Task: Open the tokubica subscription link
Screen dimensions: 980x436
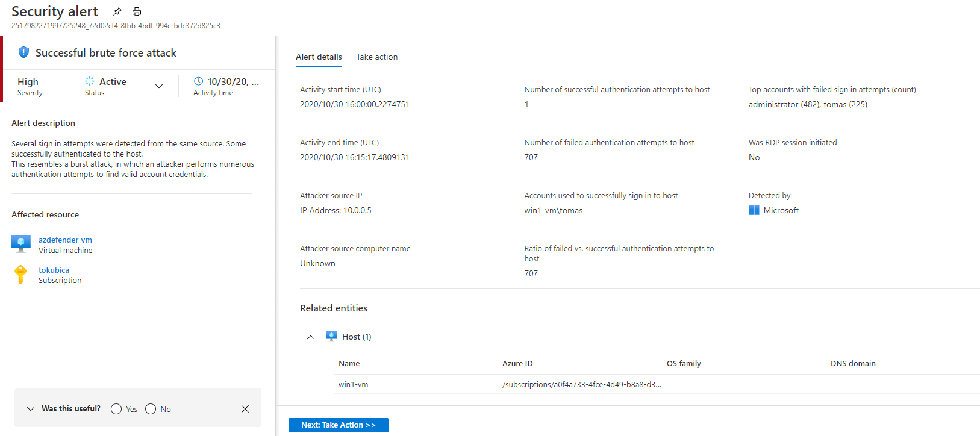Action: (x=54, y=270)
